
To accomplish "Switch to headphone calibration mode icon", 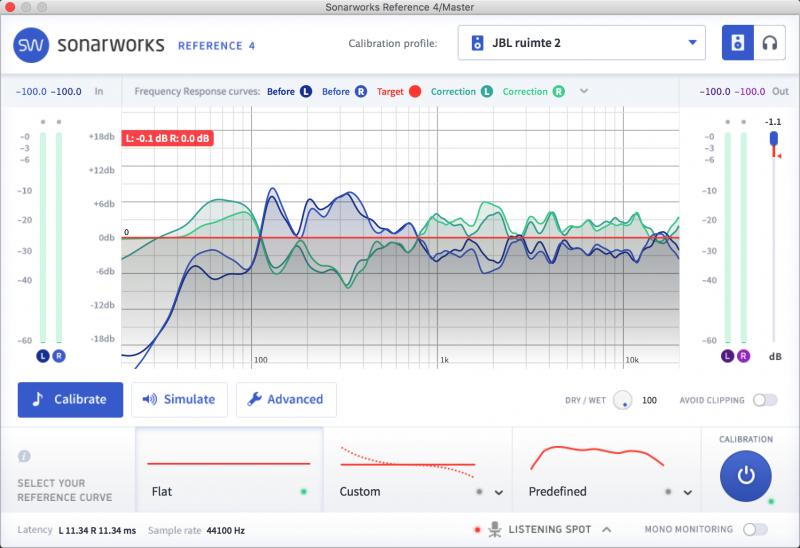I will click(x=769, y=43).
